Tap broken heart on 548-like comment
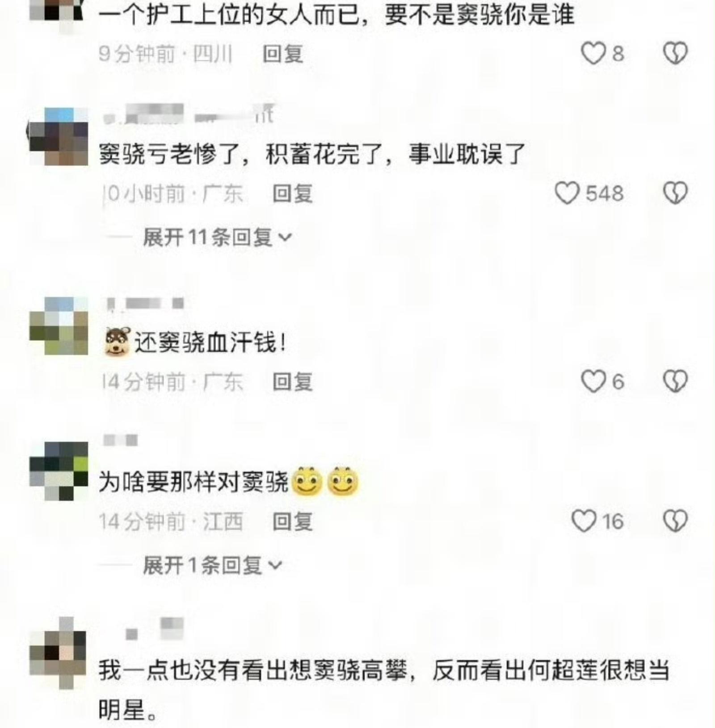The image size is (715, 728). tap(675, 194)
